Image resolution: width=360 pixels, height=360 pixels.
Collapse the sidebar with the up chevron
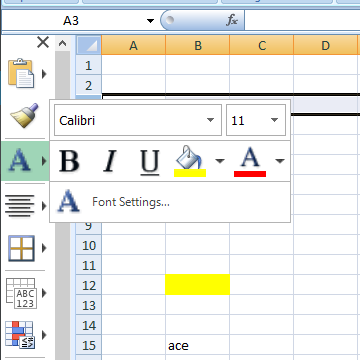(62, 43)
